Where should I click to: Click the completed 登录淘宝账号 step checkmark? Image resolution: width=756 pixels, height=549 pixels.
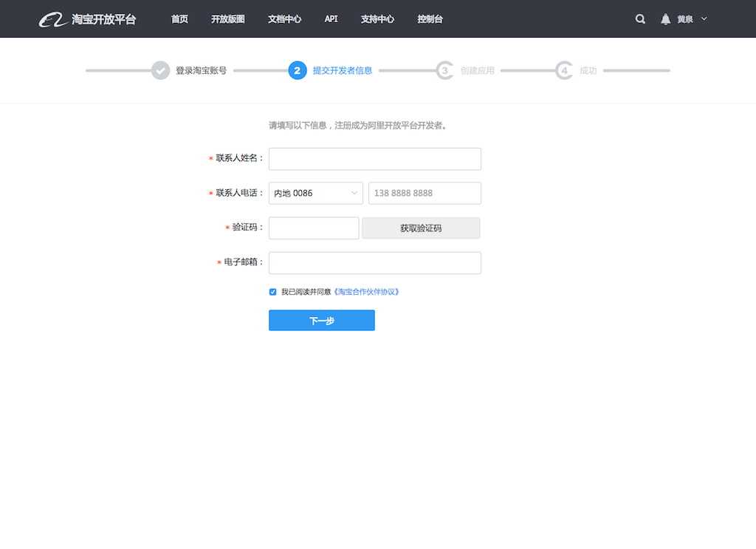(162, 70)
